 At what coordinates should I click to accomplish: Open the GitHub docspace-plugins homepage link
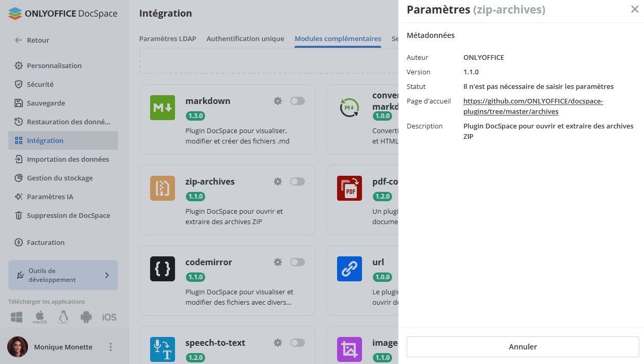click(533, 106)
